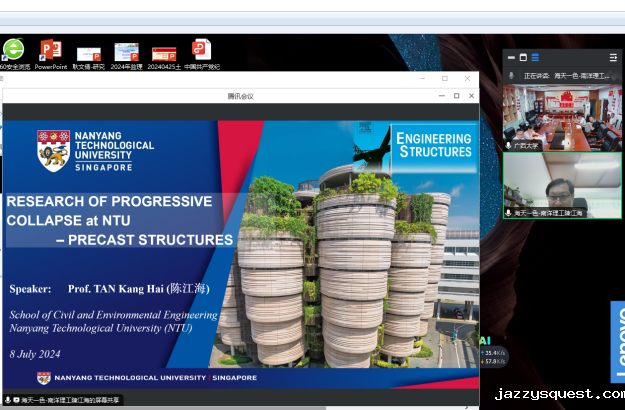Open the 耿文倡-研究 presentation file
Screen dimensions: 625x410
tap(88, 52)
